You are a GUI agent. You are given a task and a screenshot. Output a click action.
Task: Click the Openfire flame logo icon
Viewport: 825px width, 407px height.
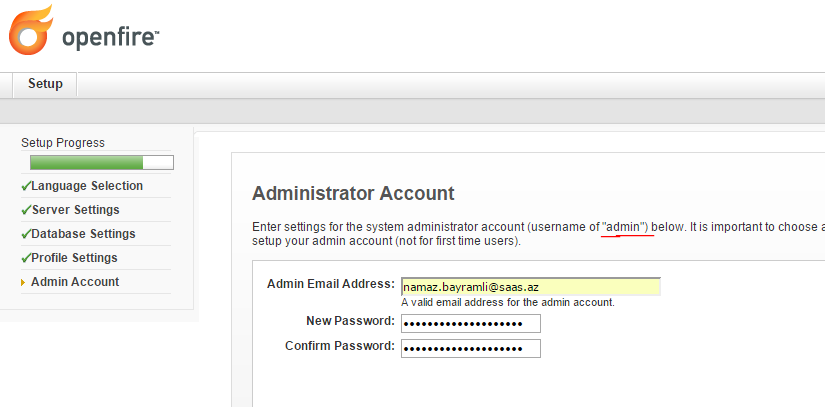[x=31, y=30]
